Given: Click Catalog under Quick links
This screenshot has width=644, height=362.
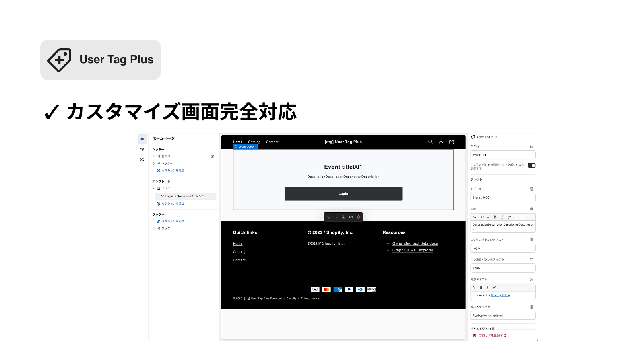Looking at the screenshot, I should [239, 252].
